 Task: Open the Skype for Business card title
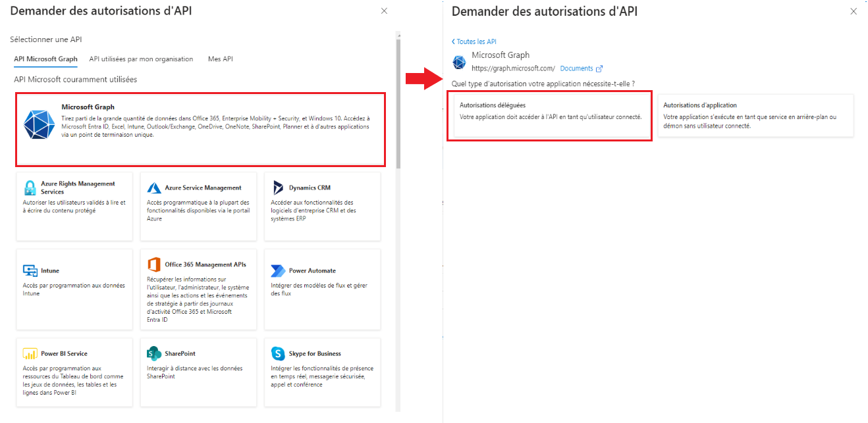click(315, 353)
